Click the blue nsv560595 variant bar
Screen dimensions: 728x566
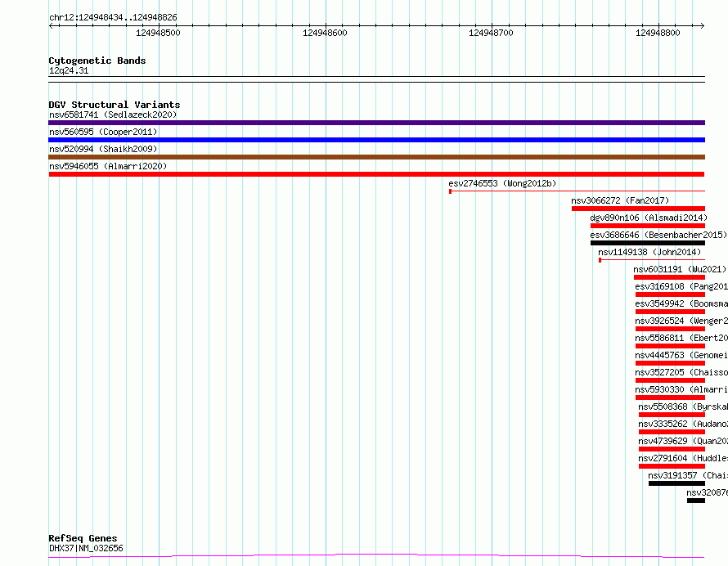click(x=376, y=140)
